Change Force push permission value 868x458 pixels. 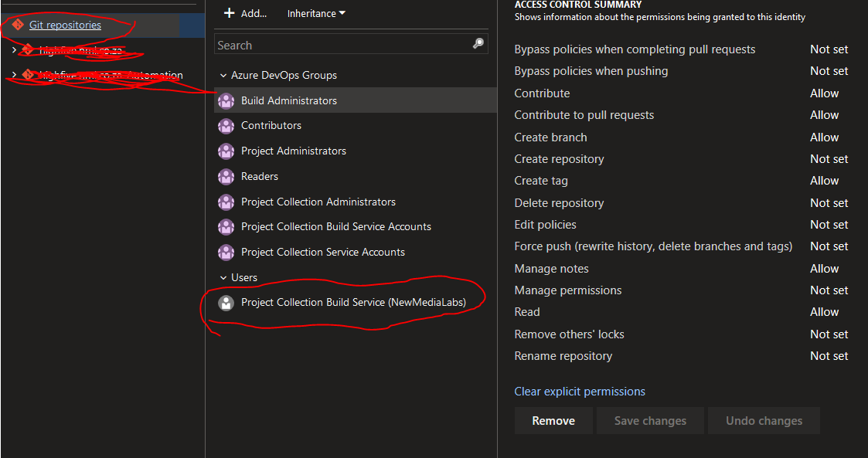pyautogui.click(x=829, y=246)
